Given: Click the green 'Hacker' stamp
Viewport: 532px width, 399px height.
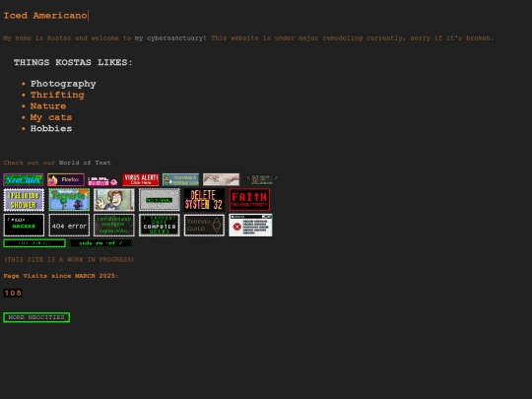Looking at the screenshot, I should pos(24,225).
